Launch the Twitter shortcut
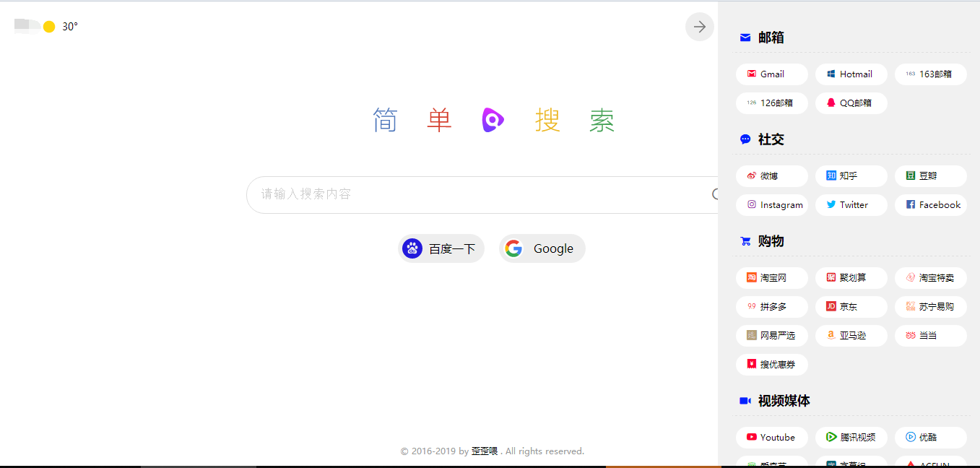 pos(851,205)
